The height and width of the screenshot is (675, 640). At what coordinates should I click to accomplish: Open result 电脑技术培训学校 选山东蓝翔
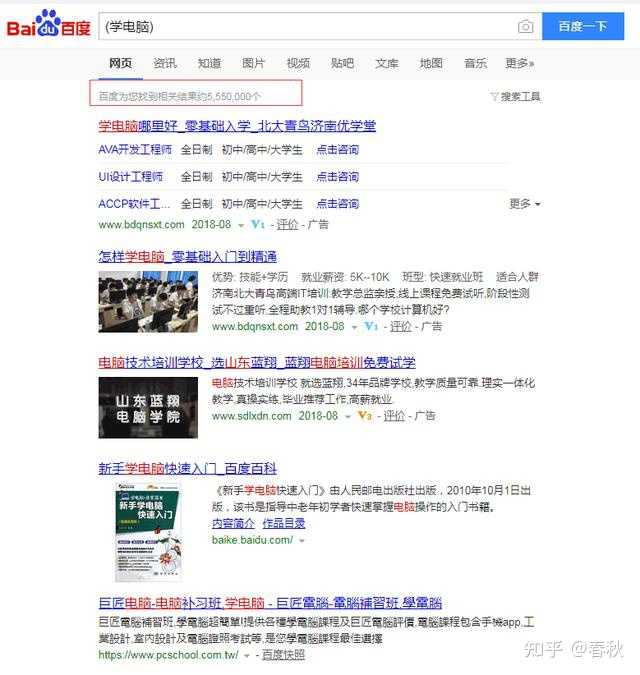257,362
